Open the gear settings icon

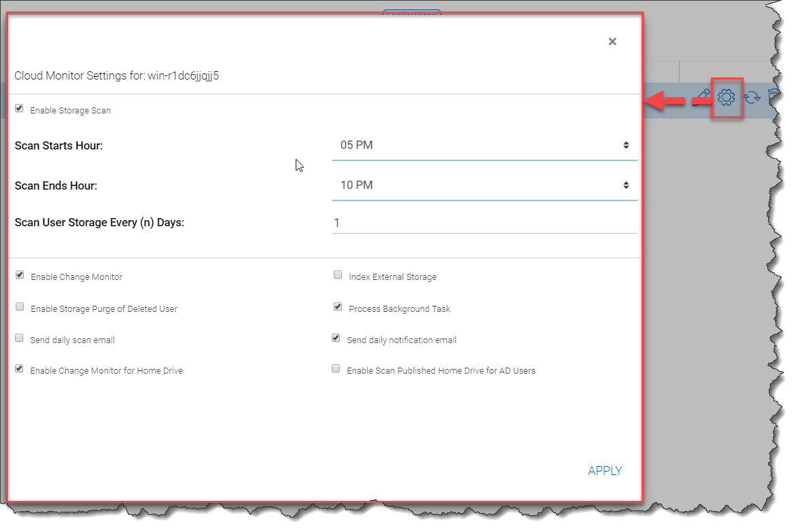pos(726,97)
